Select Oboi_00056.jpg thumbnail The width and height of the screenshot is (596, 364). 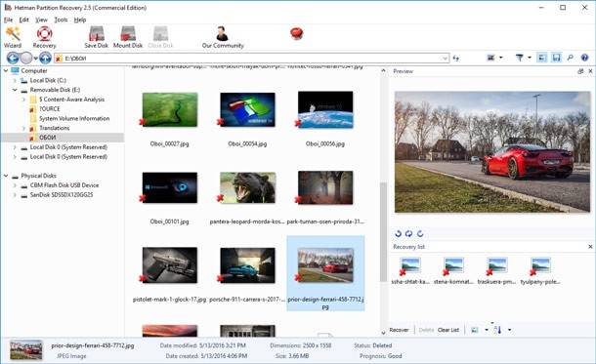coord(325,109)
